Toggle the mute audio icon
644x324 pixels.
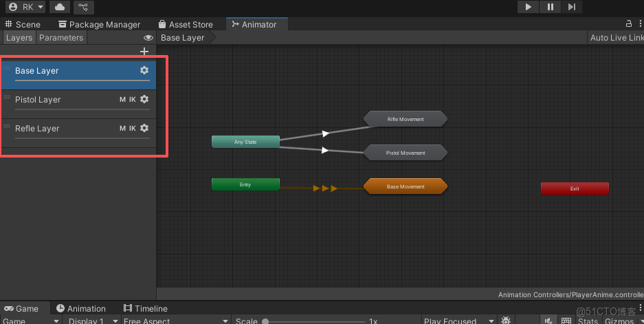(x=548, y=321)
